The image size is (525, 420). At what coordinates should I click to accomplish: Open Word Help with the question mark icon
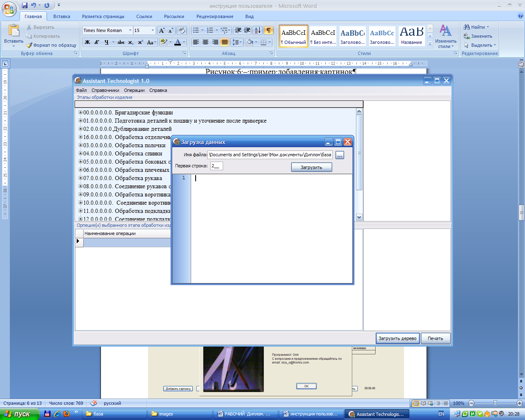pos(520,16)
